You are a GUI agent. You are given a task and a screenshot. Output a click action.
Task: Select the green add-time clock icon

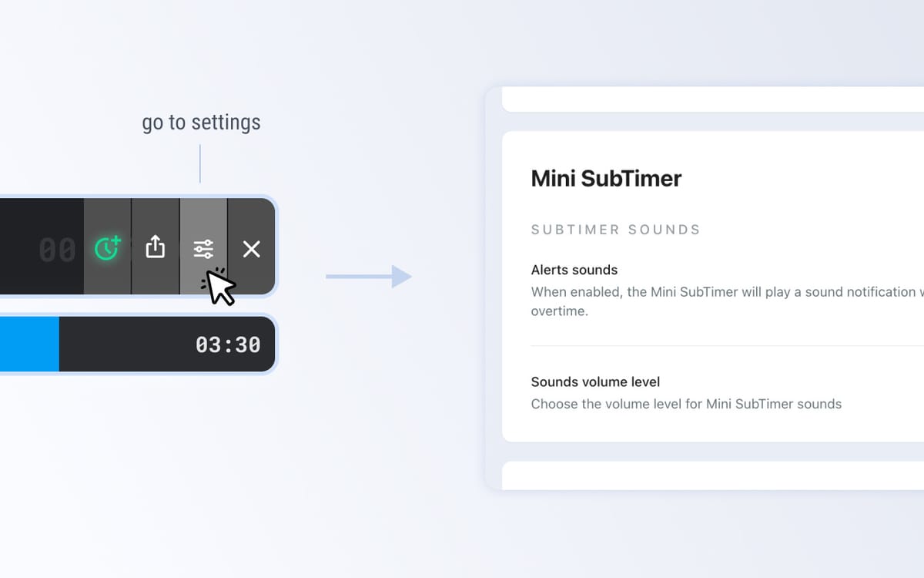click(108, 247)
